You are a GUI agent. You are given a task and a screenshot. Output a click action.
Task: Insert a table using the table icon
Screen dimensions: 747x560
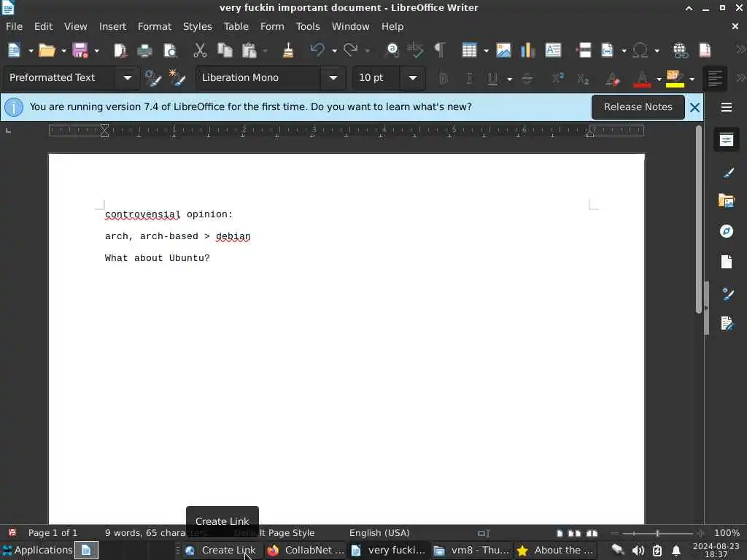[469, 50]
